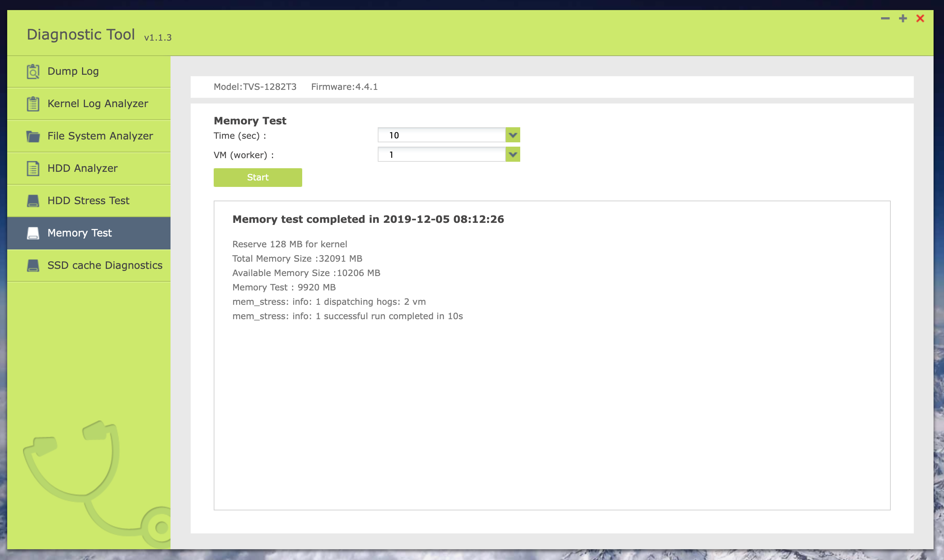Click the HDD Stress Test drive icon
This screenshot has width=944, height=560.
tap(33, 201)
